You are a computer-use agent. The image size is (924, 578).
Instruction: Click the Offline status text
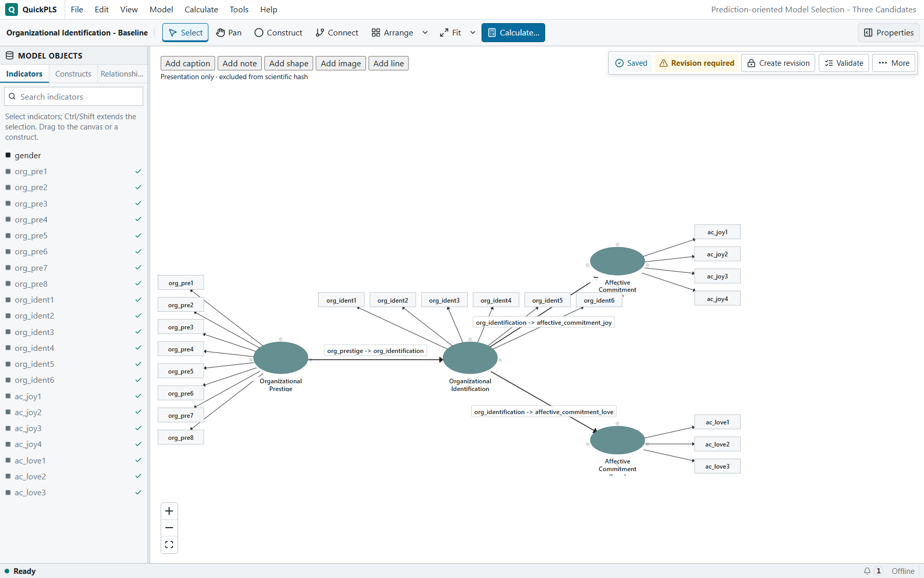click(x=903, y=571)
